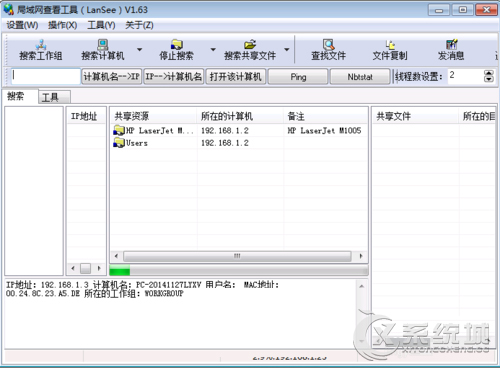Open the 工具(Y) menu
This screenshot has width=500, height=369.
tap(101, 25)
